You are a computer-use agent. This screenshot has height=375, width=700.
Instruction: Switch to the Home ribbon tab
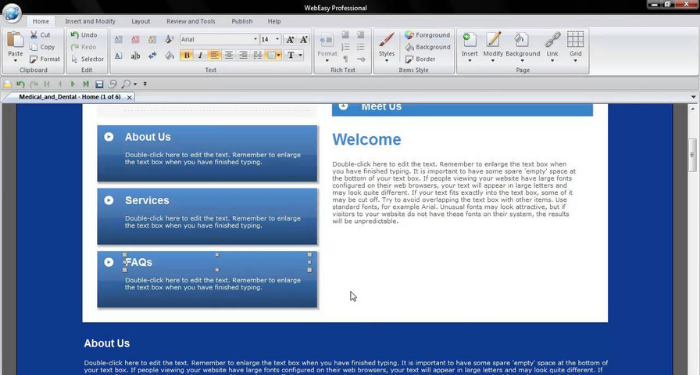pos(41,21)
